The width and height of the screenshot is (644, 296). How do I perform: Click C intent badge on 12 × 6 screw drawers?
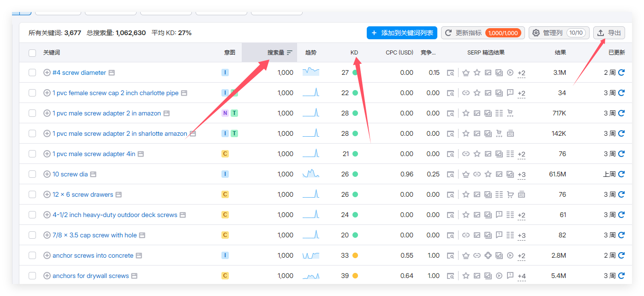225,194
